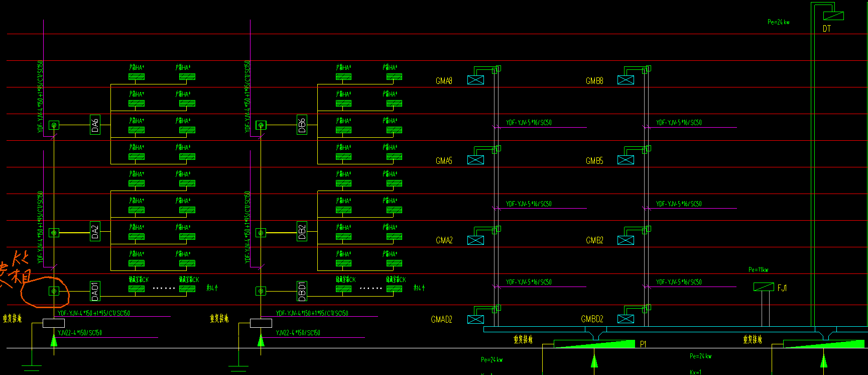Click the DB6 panel label
The height and width of the screenshot is (375, 868).
click(302, 125)
